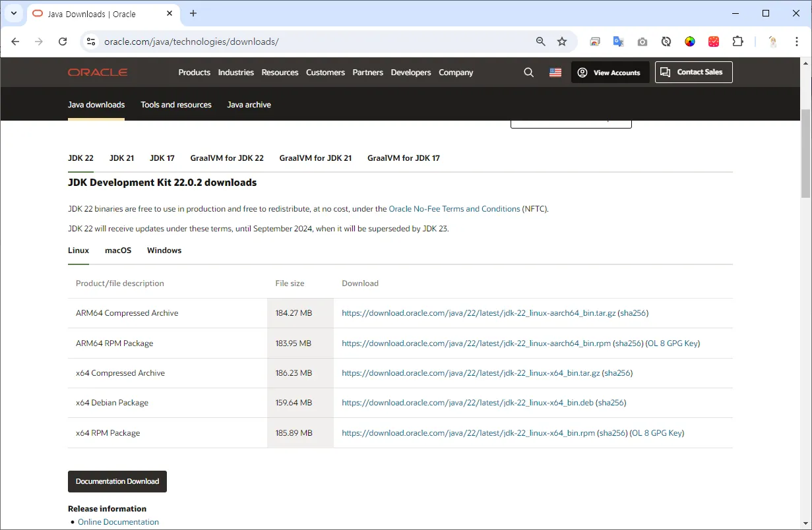
Task: Open OL 8 GPG Key for ARM64 RPM
Action: 673,343
